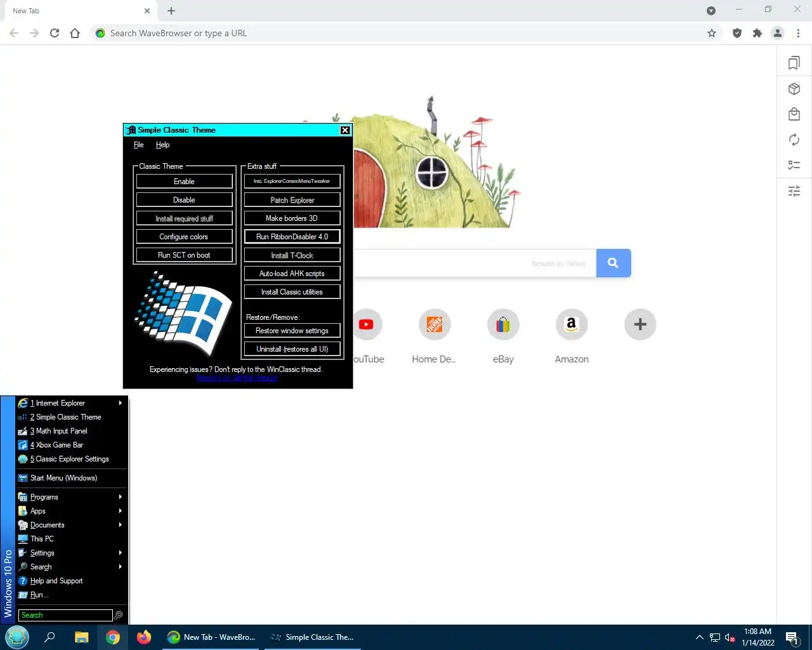Open Run... from start menu
Viewport: 812px width, 650px height.
click(70, 595)
